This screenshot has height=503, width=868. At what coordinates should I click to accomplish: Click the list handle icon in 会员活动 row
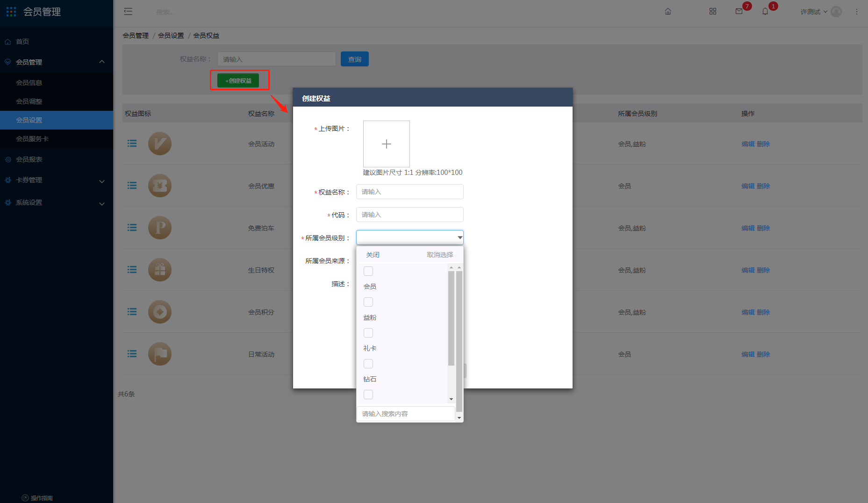pos(132,144)
